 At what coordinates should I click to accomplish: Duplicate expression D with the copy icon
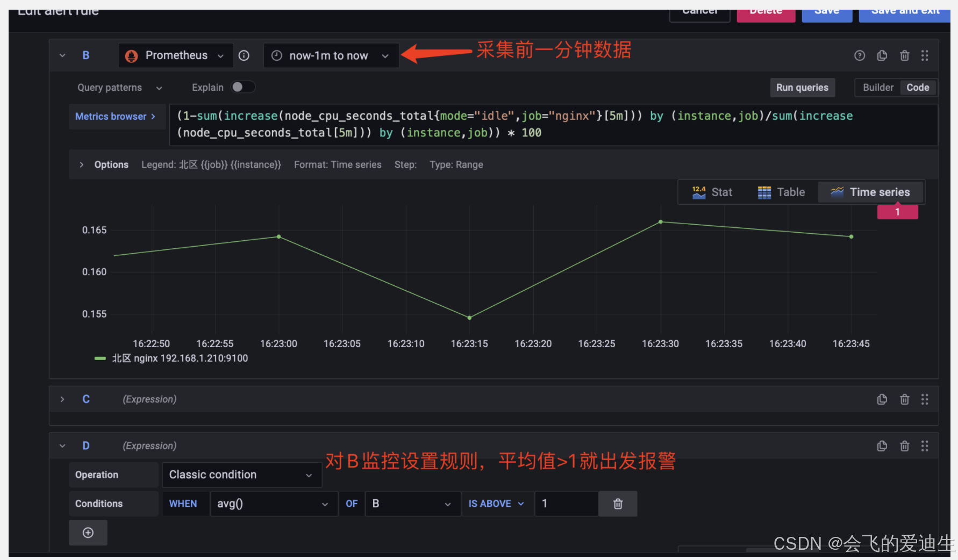882,446
